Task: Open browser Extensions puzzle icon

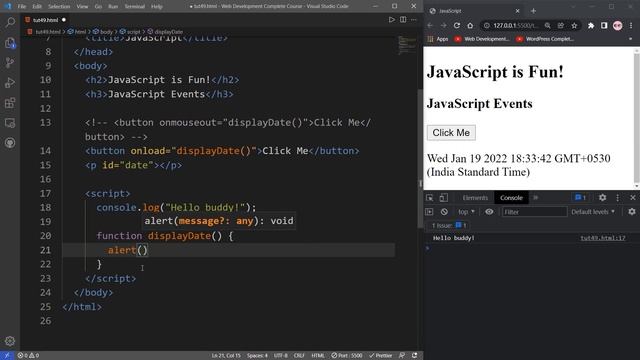Action: (591, 25)
